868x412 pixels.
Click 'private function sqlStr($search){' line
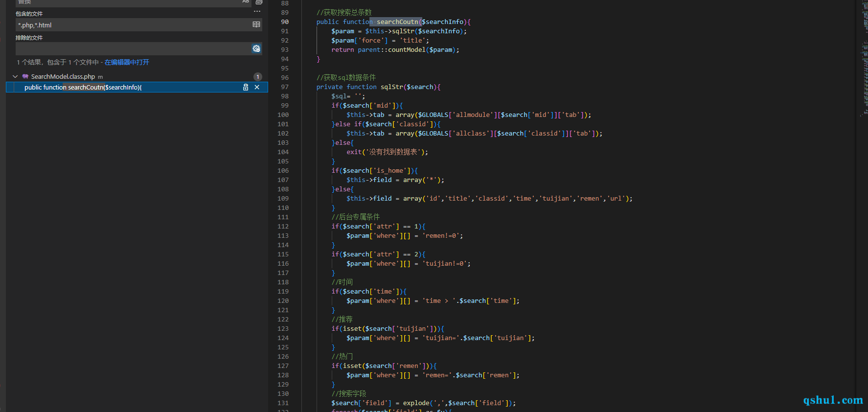(379, 87)
